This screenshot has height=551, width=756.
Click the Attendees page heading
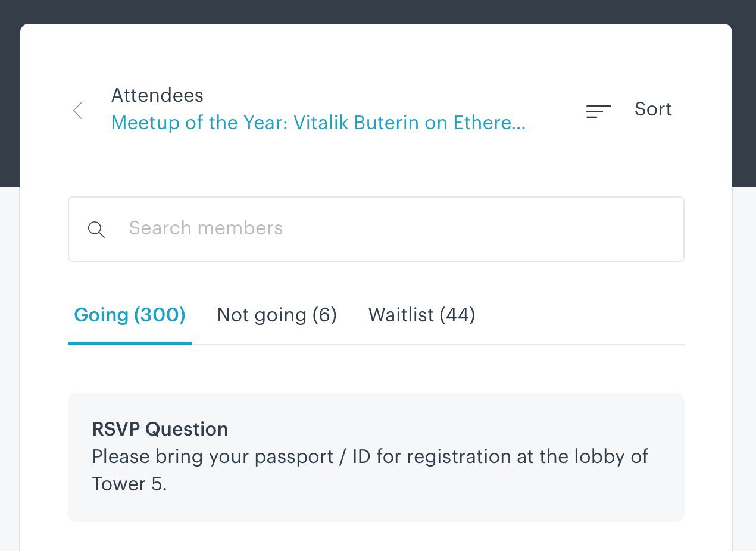157,95
